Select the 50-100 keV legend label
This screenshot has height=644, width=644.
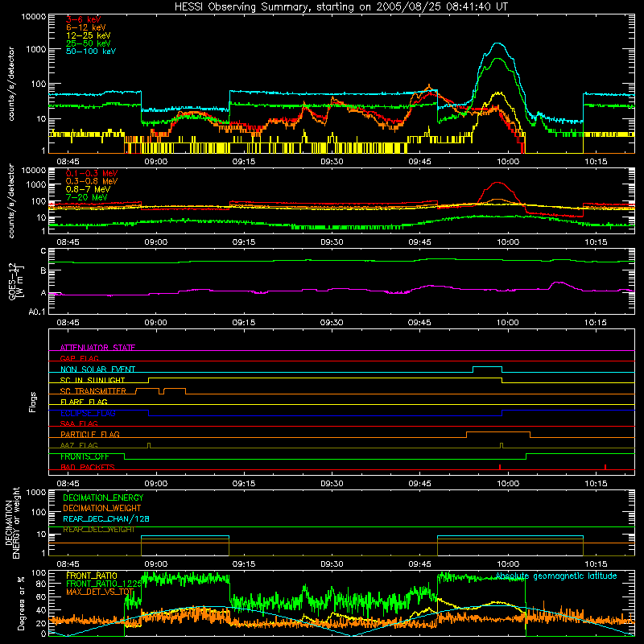(x=91, y=52)
